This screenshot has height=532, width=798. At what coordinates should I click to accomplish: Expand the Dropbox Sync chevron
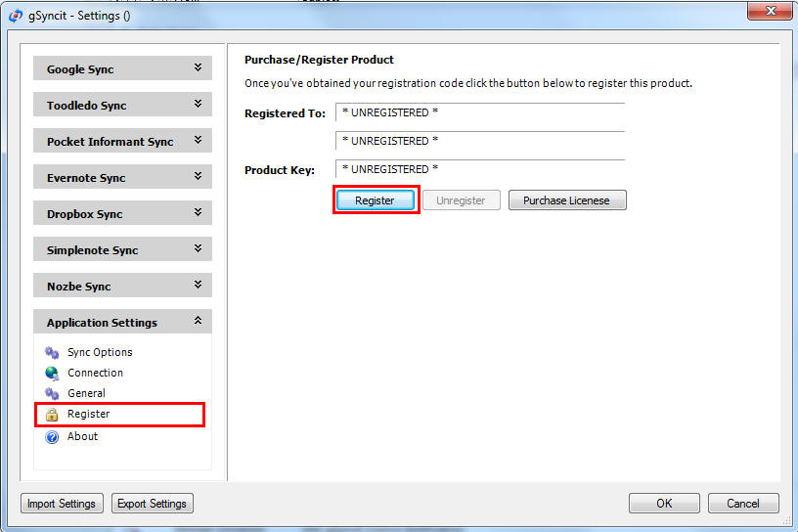[x=198, y=212]
